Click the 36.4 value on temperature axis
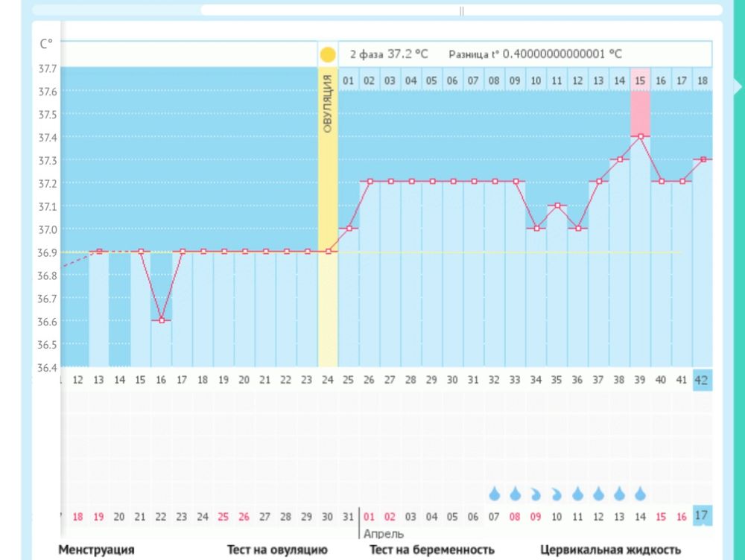Viewport: 745px width, 560px height. 48,368
